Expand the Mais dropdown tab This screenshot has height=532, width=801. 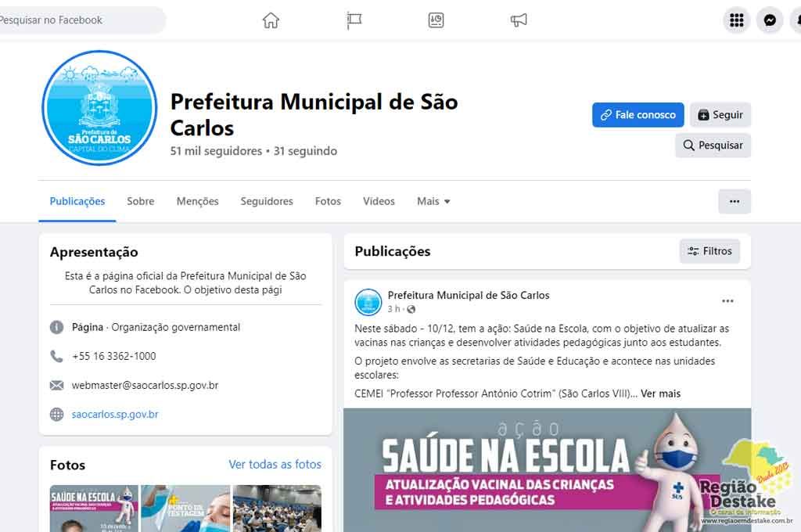pos(433,201)
